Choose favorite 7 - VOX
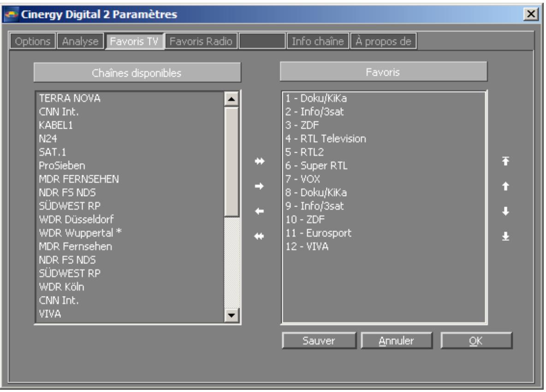The height and width of the screenshot is (392, 546). 384,179
